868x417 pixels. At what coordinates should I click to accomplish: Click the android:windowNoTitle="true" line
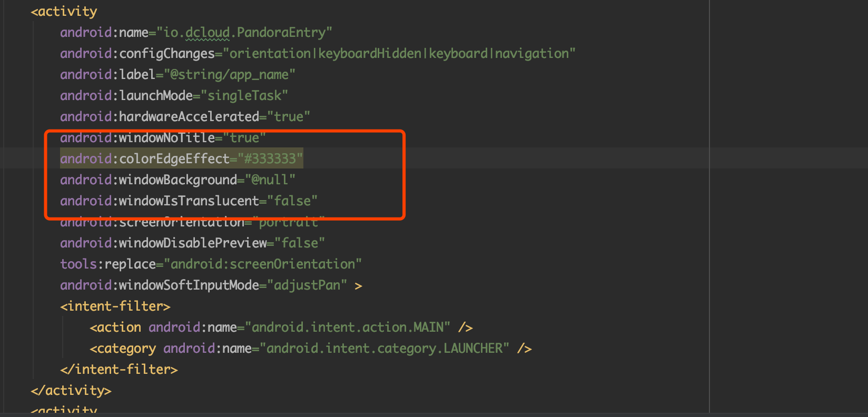(x=163, y=138)
